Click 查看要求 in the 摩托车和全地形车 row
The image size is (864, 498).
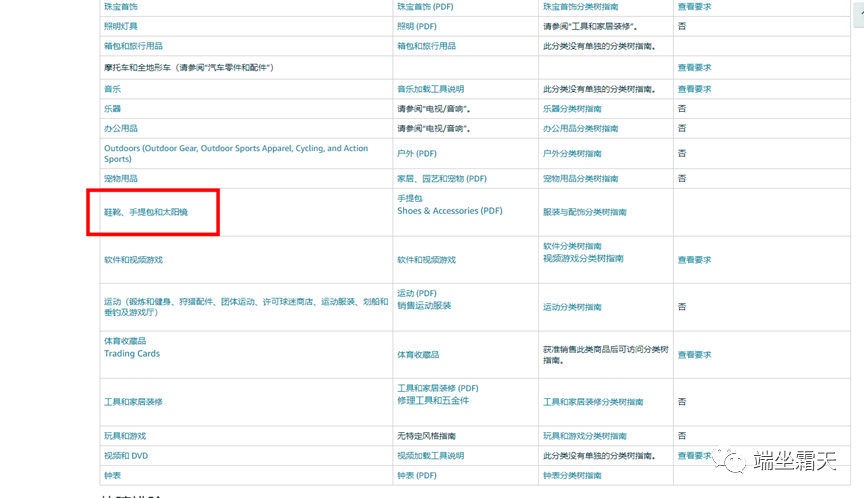coord(694,67)
